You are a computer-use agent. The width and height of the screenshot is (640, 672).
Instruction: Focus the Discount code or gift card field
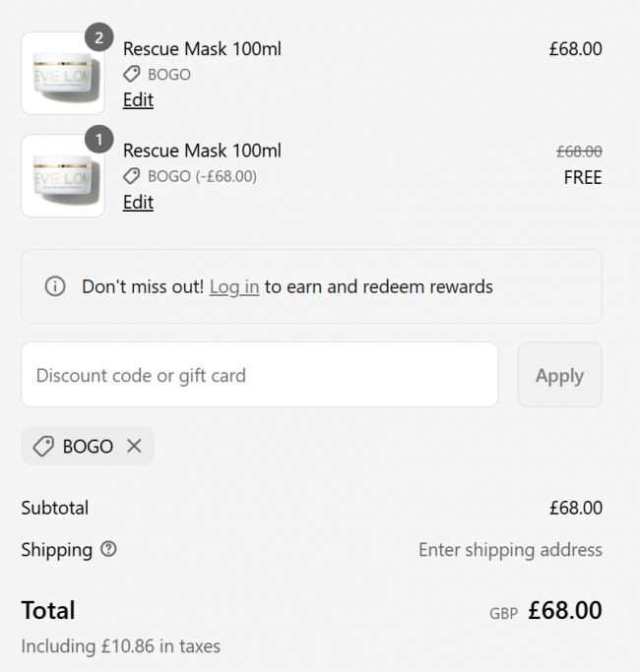[259, 375]
